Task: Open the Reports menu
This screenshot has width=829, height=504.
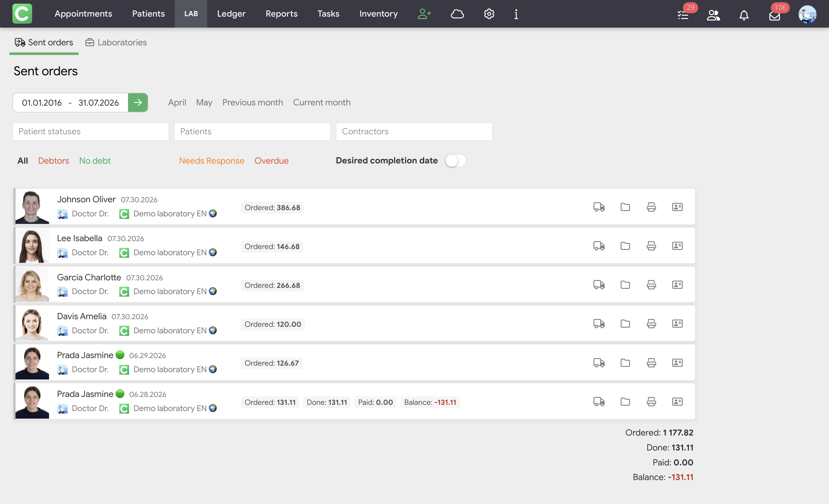Action: coord(281,14)
